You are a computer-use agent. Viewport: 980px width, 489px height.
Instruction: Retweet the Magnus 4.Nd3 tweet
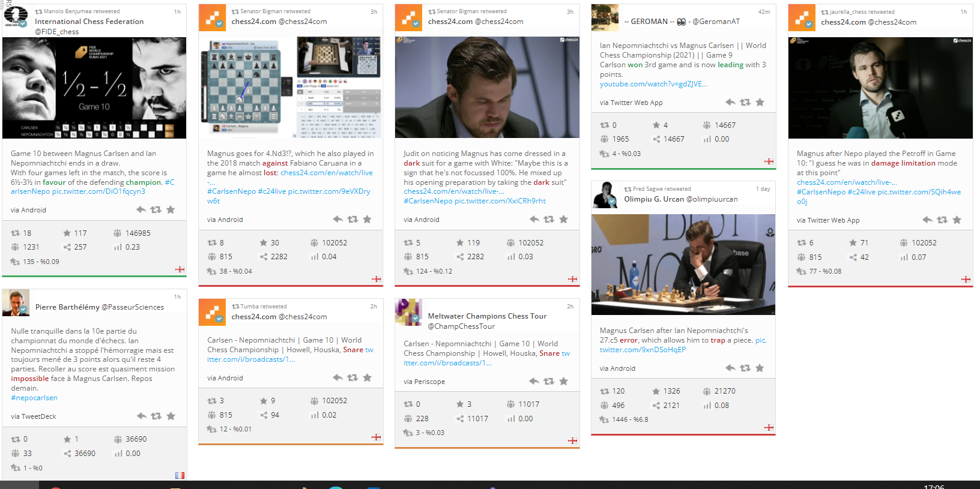tap(352, 219)
